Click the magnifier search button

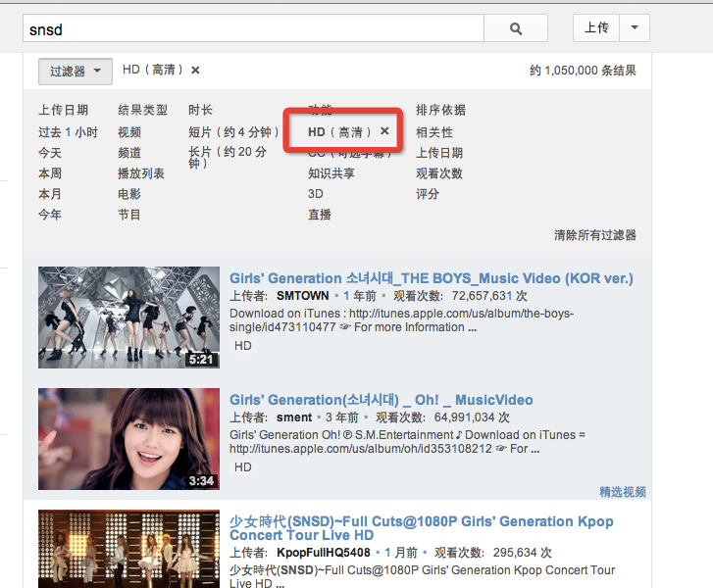(517, 29)
